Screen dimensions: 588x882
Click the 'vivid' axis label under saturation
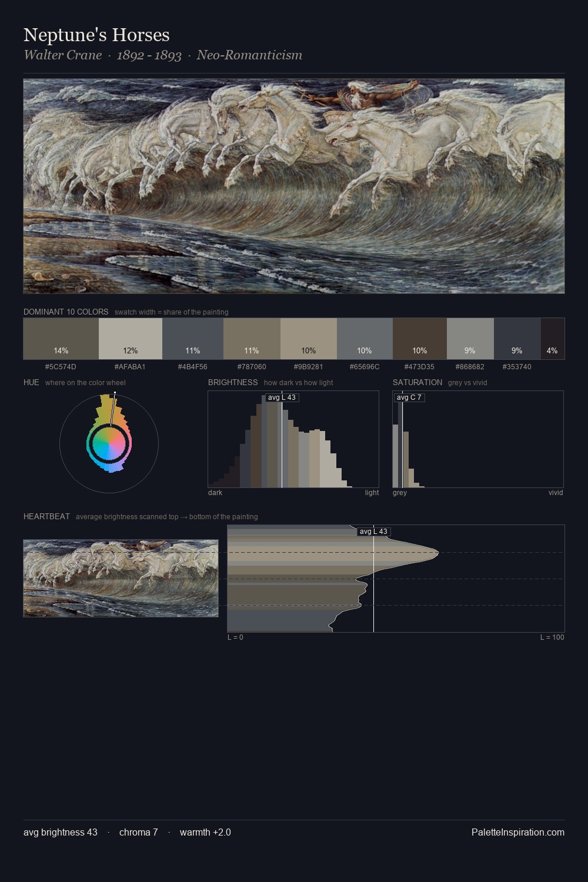pyautogui.click(x=556, y=493)
